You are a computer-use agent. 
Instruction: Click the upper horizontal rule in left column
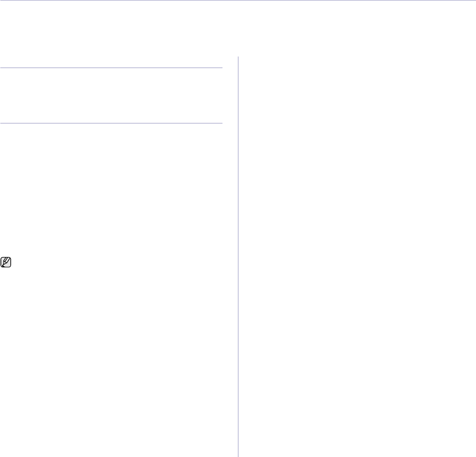pos(111,68)
